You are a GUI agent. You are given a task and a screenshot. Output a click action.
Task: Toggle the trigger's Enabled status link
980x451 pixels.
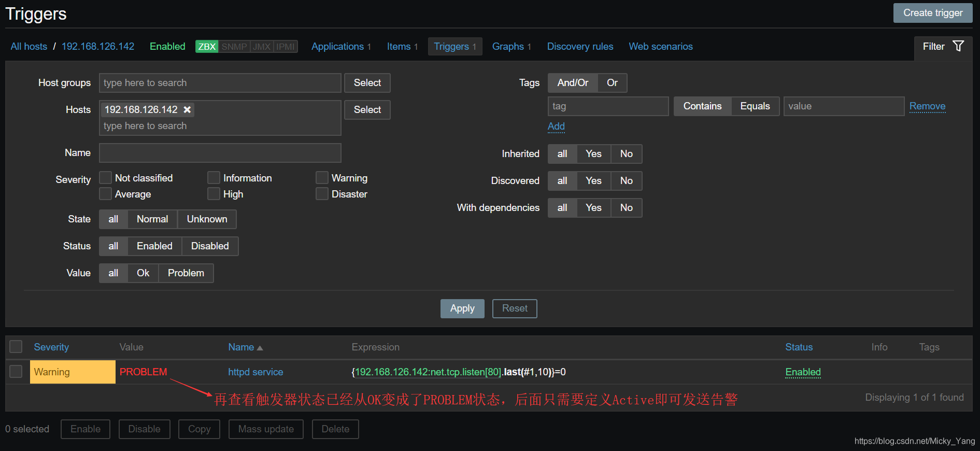(803, 372)
